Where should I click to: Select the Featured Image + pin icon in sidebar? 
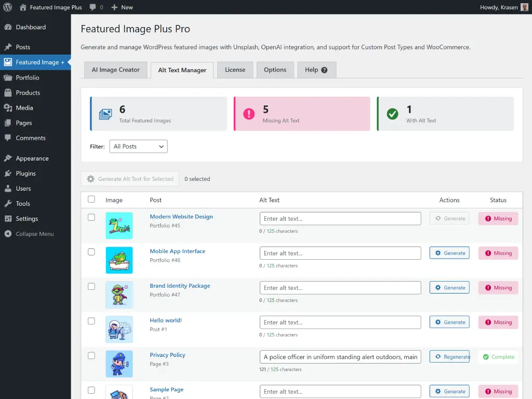(x=7, y=62)
